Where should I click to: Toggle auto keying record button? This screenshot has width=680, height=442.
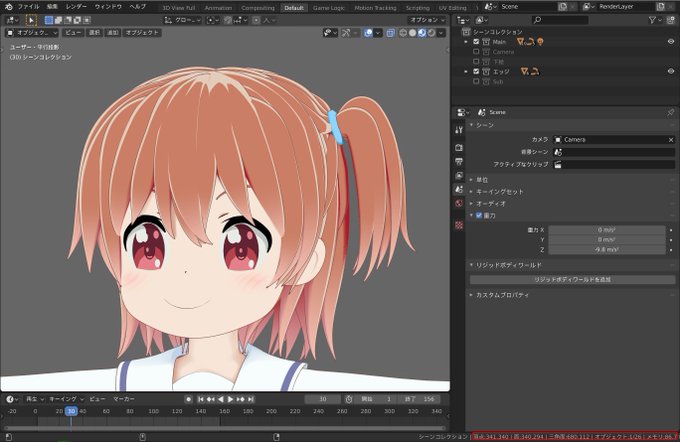click(x=189, y=399)
